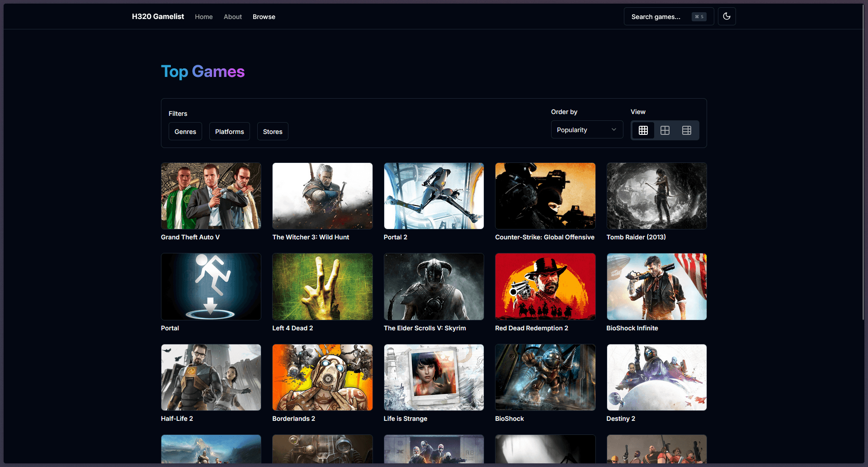This screenshot has width=868, height=467.
Task: Open the Stores filter
Action: point(272,131)
